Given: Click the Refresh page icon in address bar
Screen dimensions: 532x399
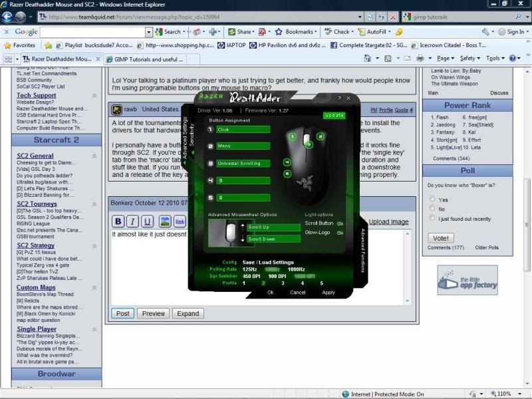Looking at the screenshot, I should pos(370,17).
